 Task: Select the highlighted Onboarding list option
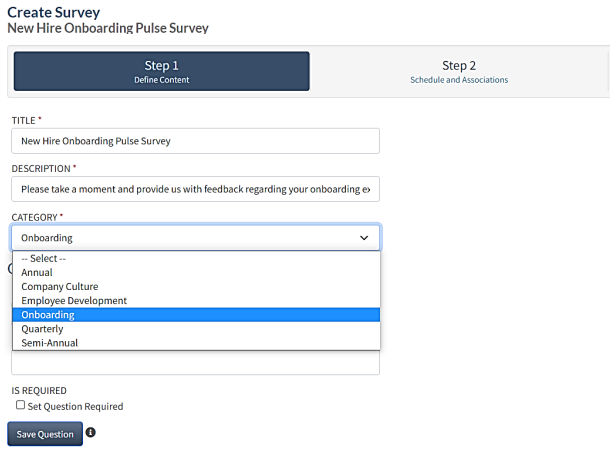[48, 315]
